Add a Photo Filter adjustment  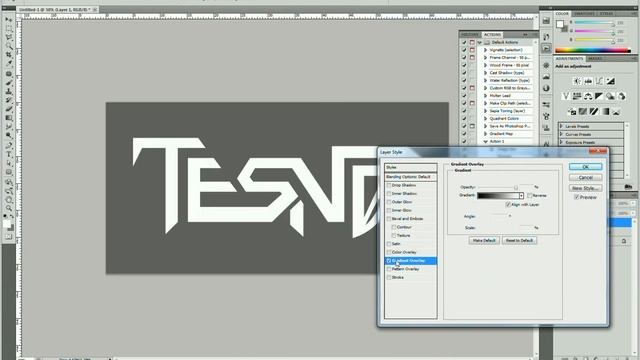pyautogui.click(x=610, y=96)
